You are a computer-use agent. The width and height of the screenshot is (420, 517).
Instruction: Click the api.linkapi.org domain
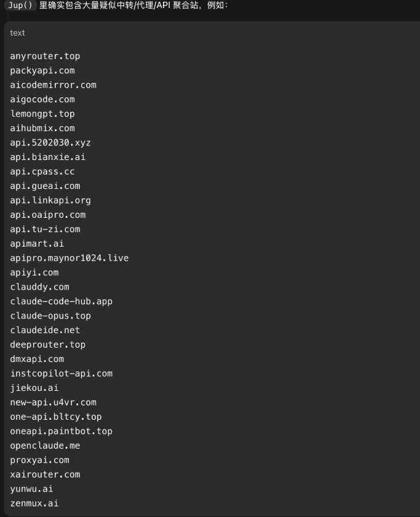pyautogui.click(x=50, y=201)
